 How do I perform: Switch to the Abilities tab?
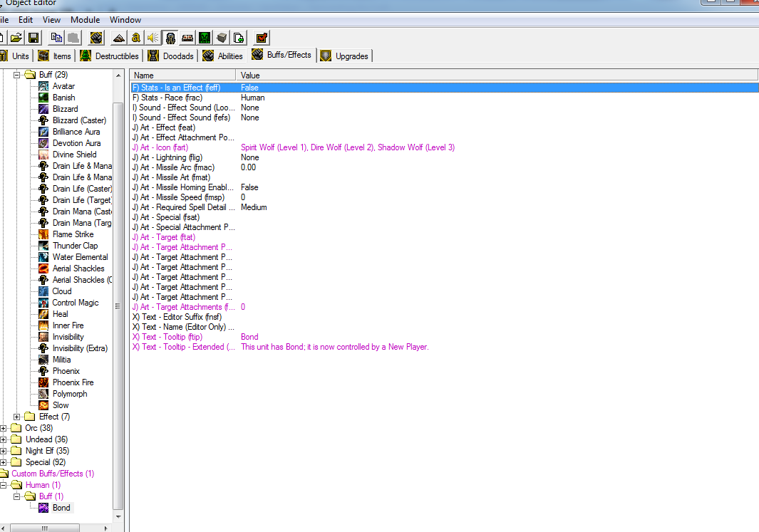pos(222,56)
